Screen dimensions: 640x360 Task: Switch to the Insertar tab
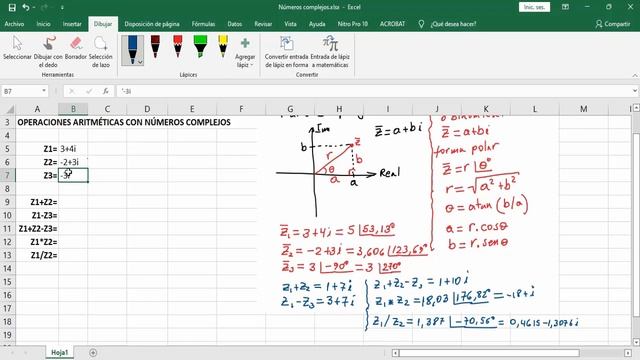click(x=72, y=24)
